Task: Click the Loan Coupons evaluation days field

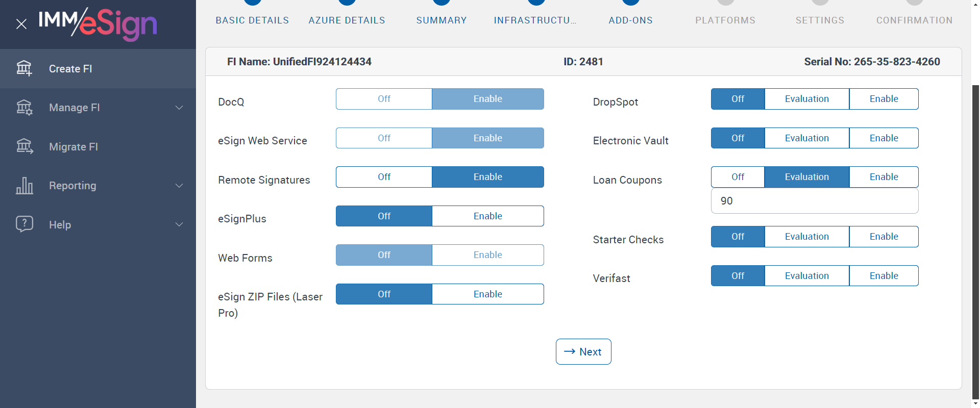Action: coord(815,201)
